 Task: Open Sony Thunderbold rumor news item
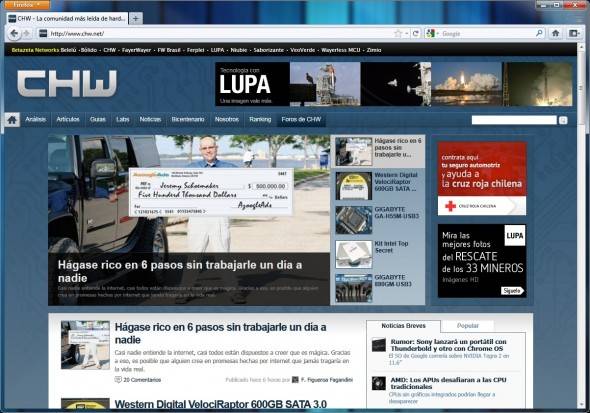[449, 345]
